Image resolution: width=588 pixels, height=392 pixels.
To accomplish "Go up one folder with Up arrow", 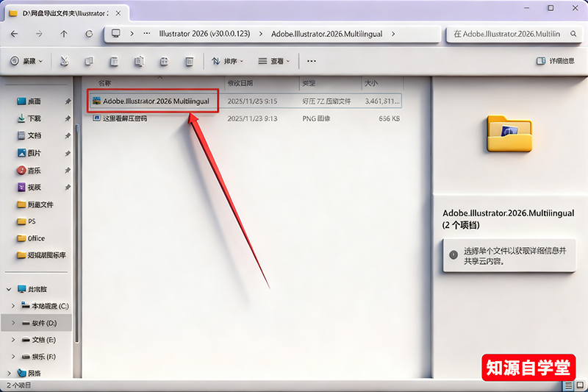I will (64, 34).
